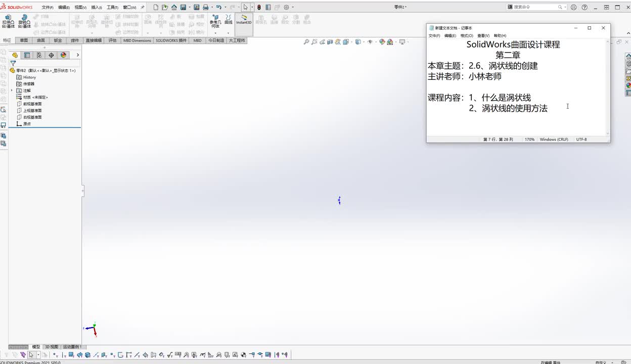Open the Select cursor dropdown arrow
631x364 pixels.
point(252,7)
